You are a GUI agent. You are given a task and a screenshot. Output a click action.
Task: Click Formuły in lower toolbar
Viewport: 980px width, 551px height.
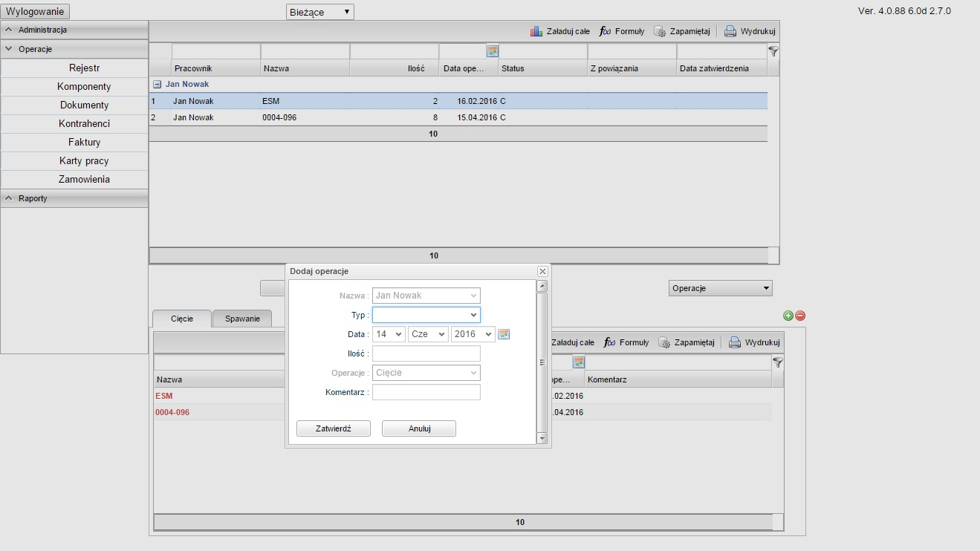(x=626, y=342)
